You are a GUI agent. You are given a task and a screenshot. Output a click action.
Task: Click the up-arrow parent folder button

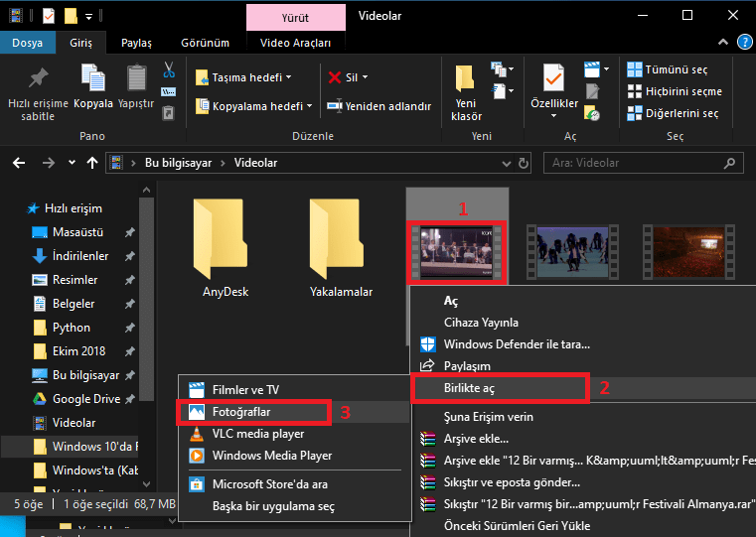coord(92,162)
